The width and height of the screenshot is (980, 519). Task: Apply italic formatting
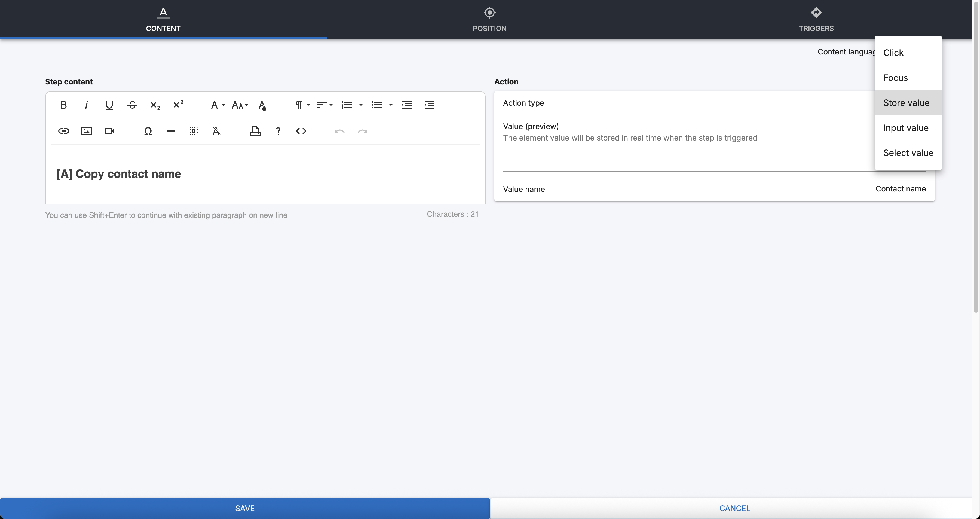tap(86, 105)
